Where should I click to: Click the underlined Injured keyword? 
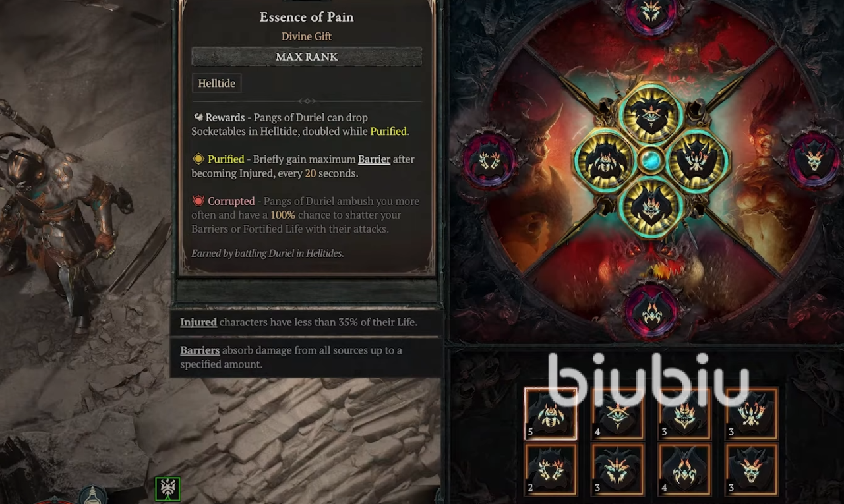pyautogui.click(x=198, y=322)
